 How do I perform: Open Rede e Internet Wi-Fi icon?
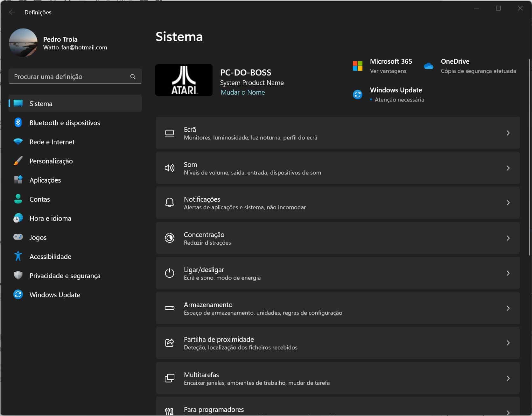[x=18, y=142]
